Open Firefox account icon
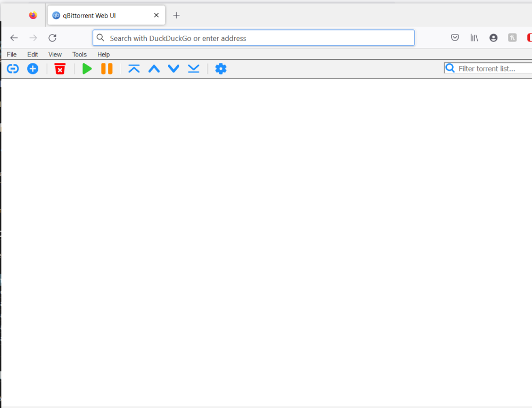This screenshot has height=408, width=532. [x=493, y=38]
